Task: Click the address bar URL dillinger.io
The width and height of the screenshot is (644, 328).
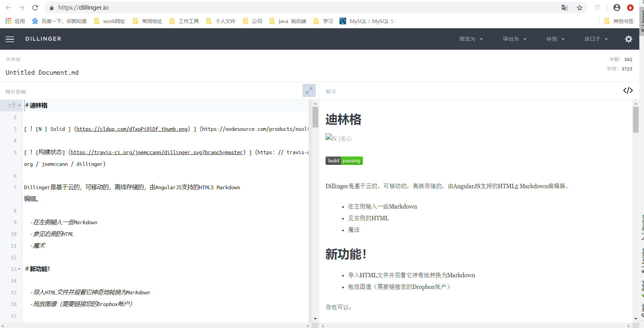Action: point(83,8)
